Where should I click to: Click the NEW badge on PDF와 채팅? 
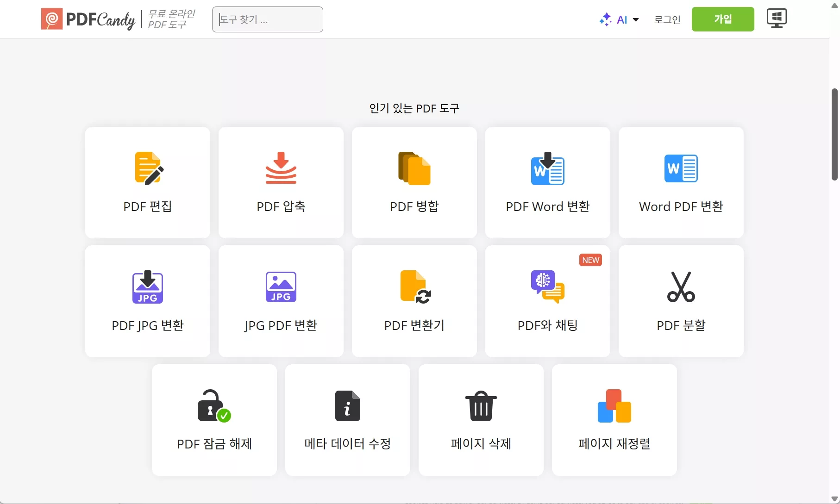point(591,260)
